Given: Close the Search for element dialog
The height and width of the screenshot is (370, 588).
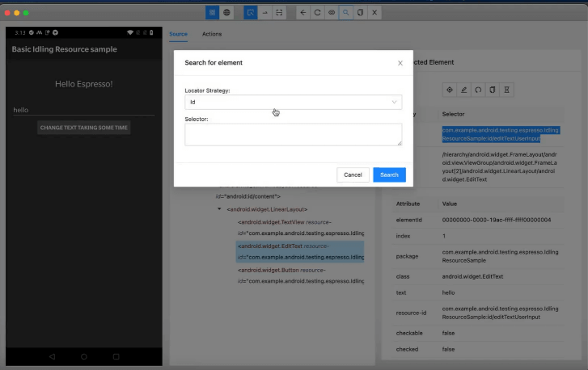Looking at the screenshot, I should tap(400, 63).
